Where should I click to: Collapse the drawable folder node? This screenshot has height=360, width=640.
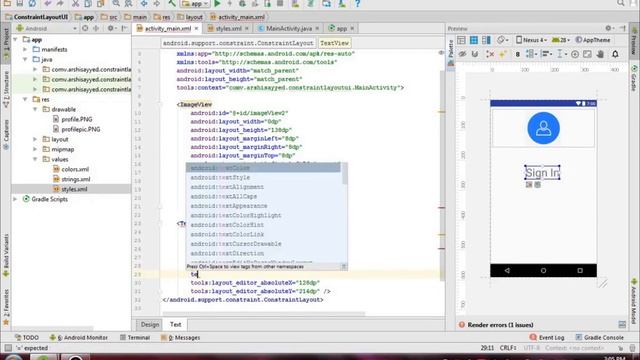coord(35,109)
